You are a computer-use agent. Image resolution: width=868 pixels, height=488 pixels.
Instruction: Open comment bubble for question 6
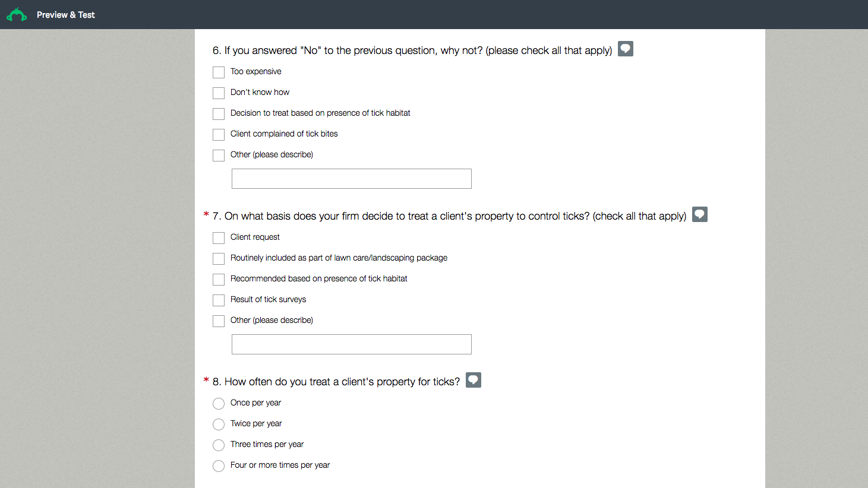click(x=626, y=49)
